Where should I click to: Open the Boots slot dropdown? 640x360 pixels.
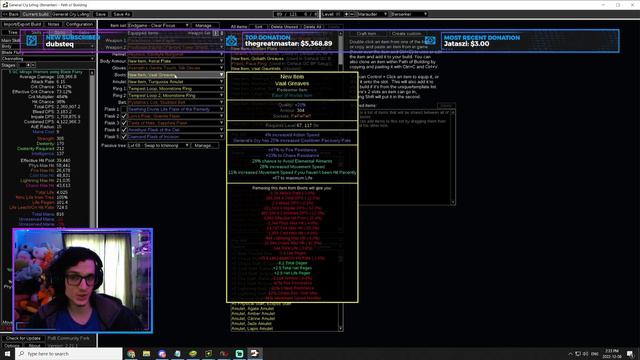[176, 75]
